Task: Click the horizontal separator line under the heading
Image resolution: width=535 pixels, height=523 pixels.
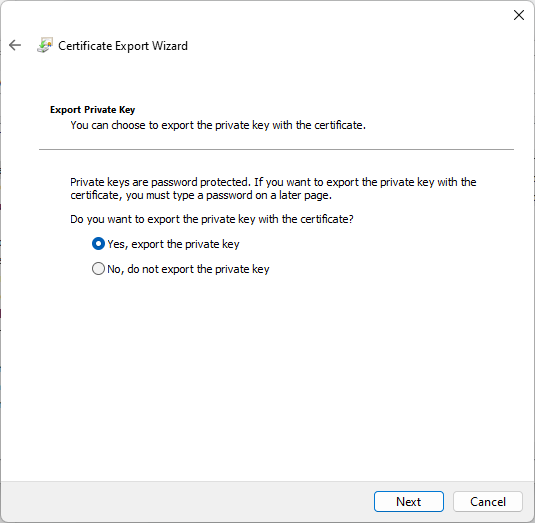Action: coord(276,149)
